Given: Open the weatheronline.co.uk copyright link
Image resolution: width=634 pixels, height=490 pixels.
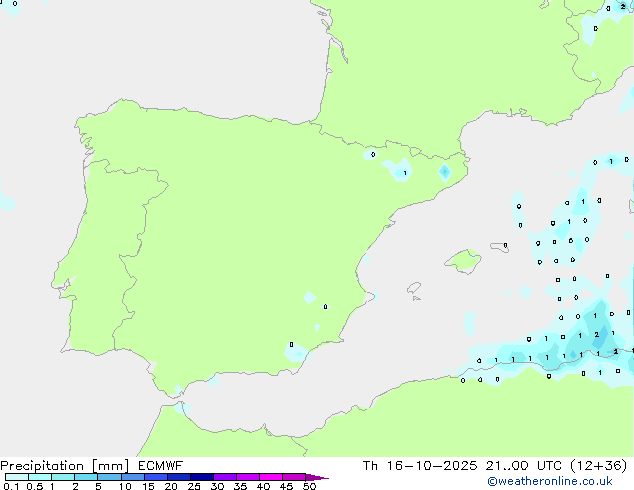Looking at the screenshot, I should click(x=564, y=481).
